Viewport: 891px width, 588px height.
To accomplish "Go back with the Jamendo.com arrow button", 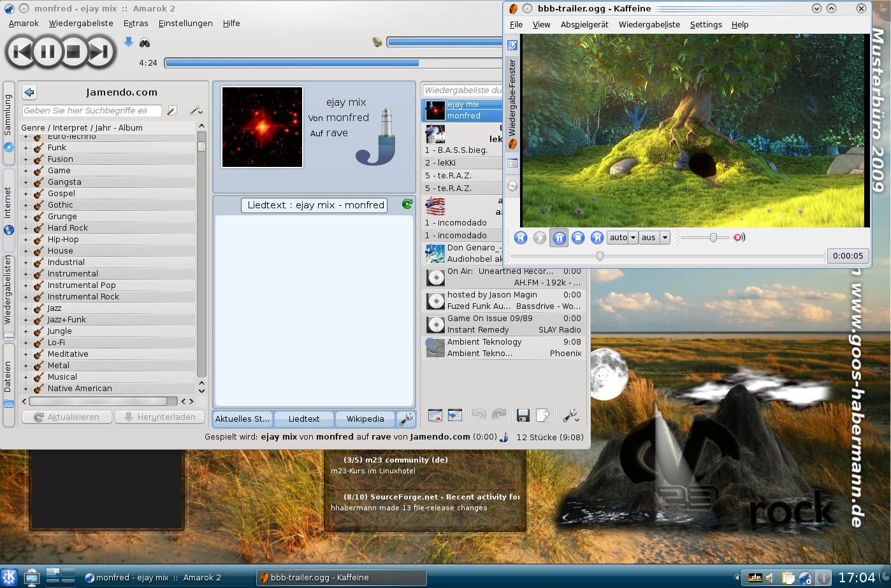I will click(29, 92).
